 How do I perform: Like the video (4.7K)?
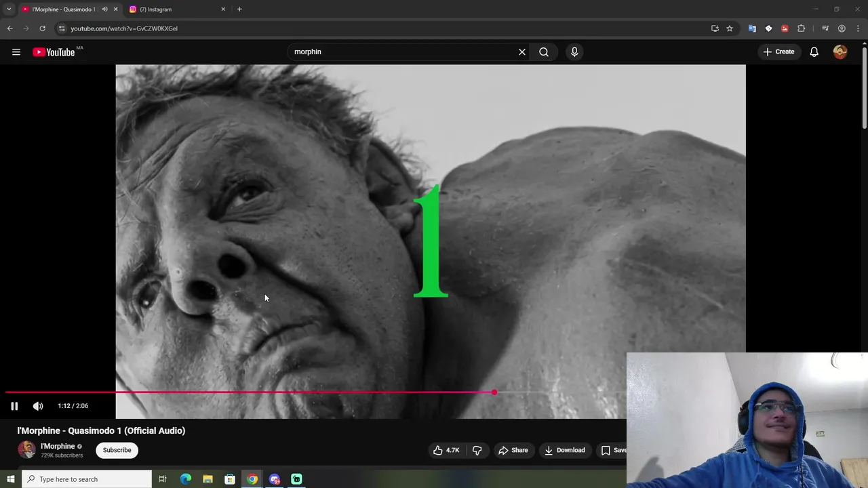[446, 450]
